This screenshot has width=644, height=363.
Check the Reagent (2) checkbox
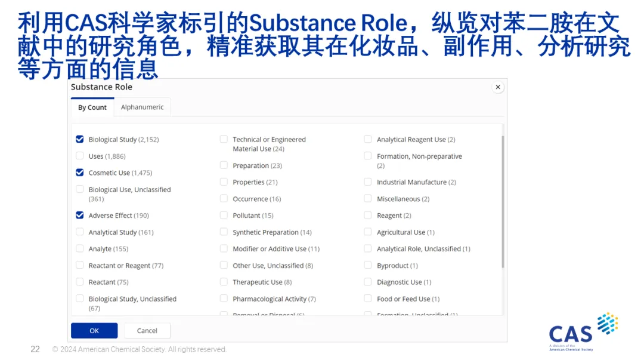click(x=368, y=216)
